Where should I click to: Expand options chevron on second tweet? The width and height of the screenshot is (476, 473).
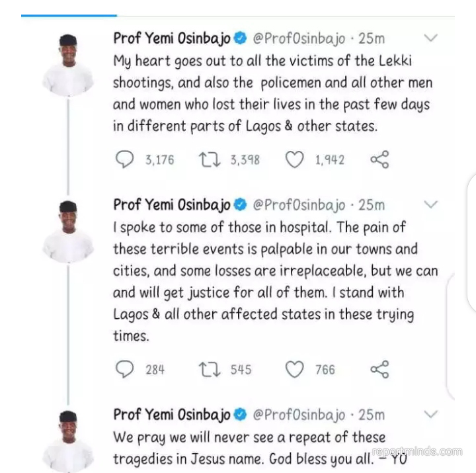point(430,204)
